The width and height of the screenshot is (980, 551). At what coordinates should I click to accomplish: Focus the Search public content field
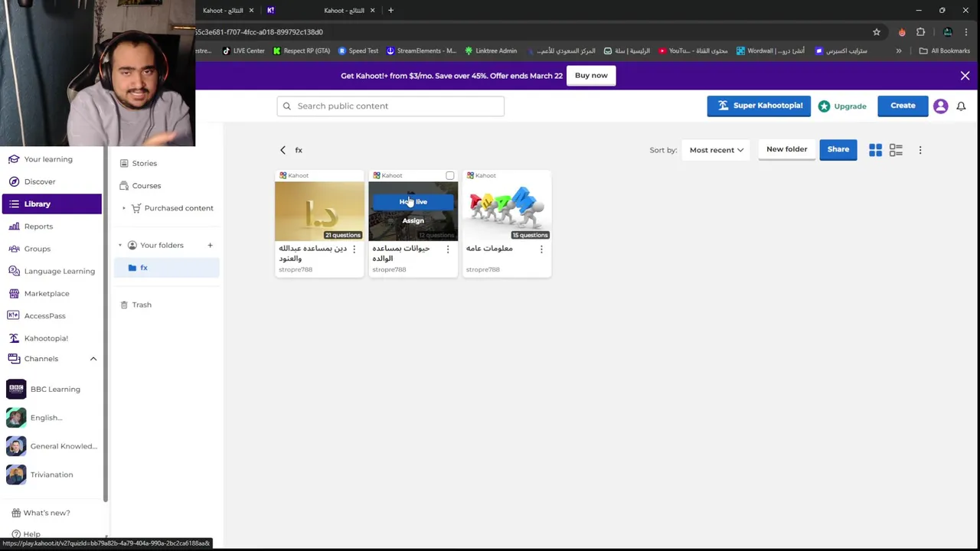point(390,106)
